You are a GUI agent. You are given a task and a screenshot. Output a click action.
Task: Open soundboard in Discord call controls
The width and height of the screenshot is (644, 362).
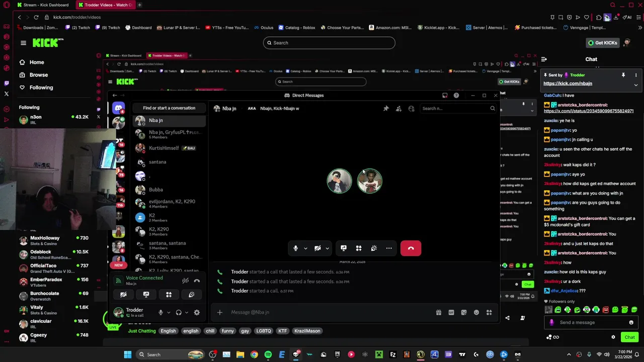374,248
